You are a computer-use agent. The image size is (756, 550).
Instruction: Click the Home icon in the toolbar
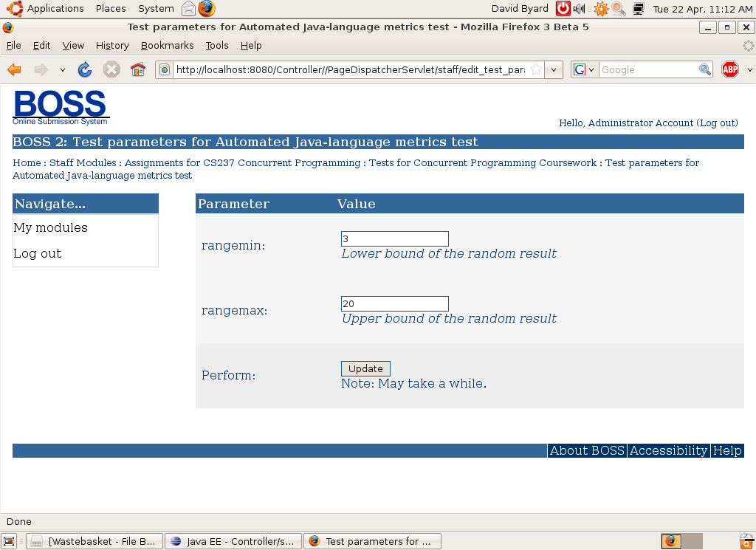click(x=138, y=69)
